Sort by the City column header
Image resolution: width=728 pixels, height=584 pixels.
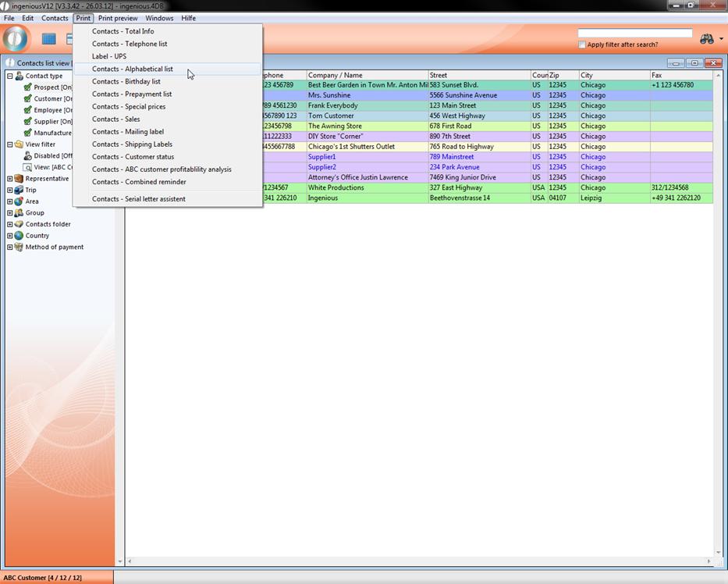tap(613, 76)
